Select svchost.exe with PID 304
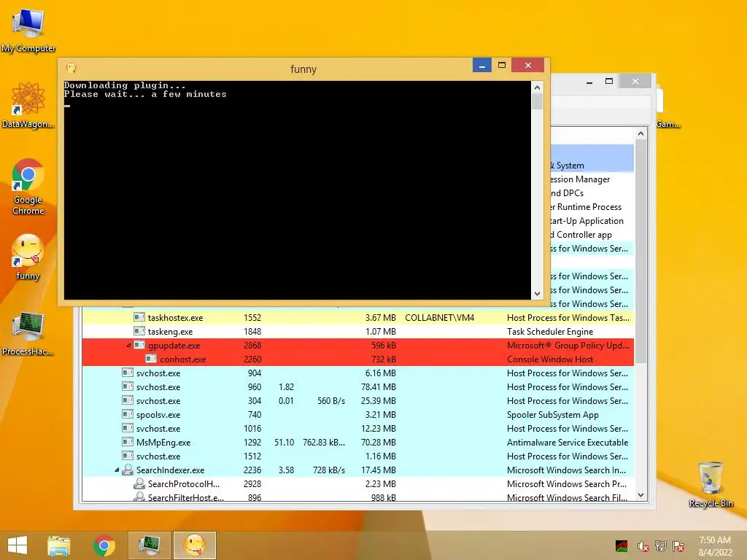 pos(357,400)
